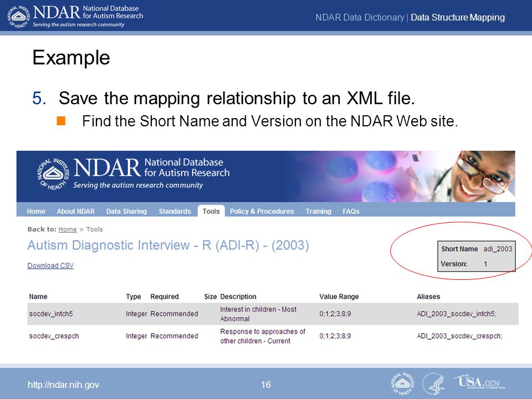
Task: Click Recommended in socdev_intch5 row
Action: (174, 314)
